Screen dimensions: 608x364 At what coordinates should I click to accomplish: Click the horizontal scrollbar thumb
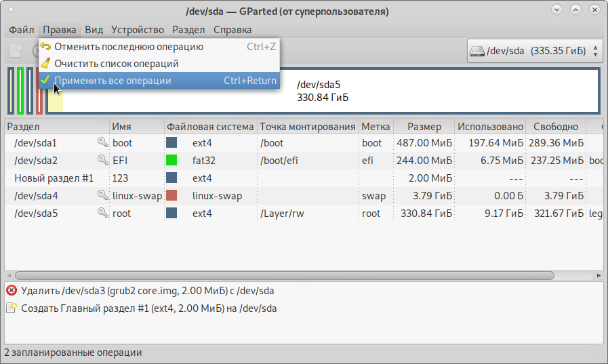click(x=285, y=276)
